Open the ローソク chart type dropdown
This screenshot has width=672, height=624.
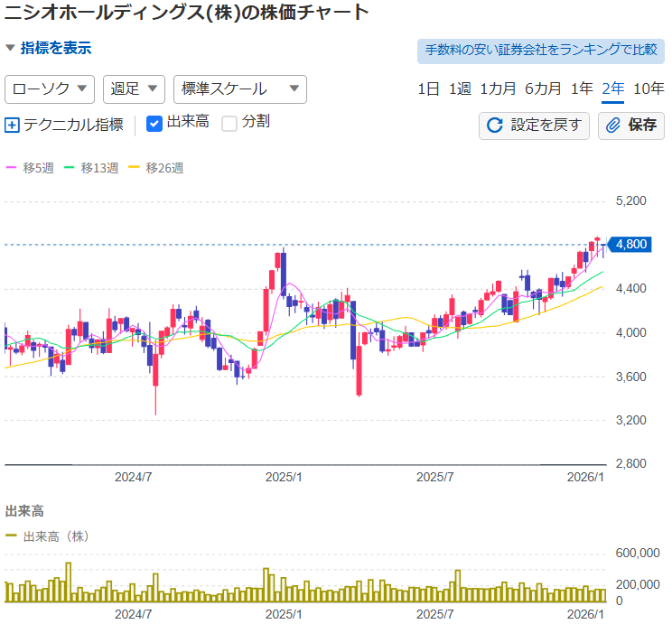click(x=50, y=88)
